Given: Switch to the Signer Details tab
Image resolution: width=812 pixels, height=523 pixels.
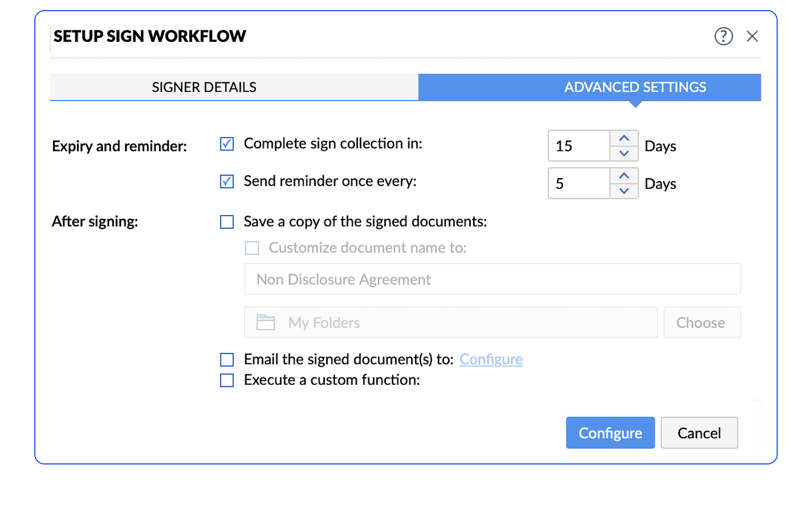Looking at the screenshot, I should point(204,87).
